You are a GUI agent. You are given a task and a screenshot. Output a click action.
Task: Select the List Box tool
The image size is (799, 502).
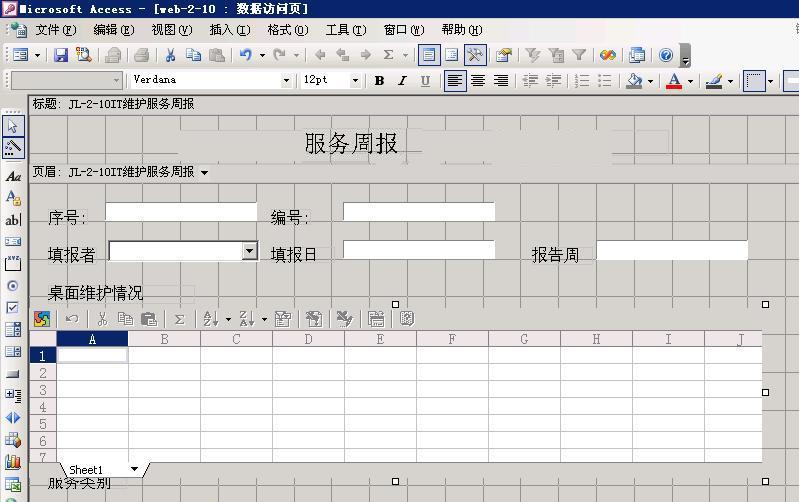pos(13,352)
